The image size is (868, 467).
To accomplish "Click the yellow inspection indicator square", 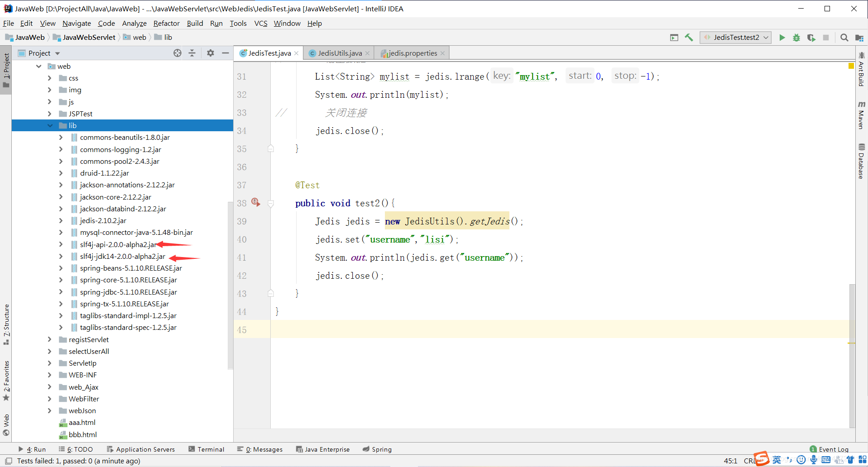I will pyautogui.click(x=851, y=66).
